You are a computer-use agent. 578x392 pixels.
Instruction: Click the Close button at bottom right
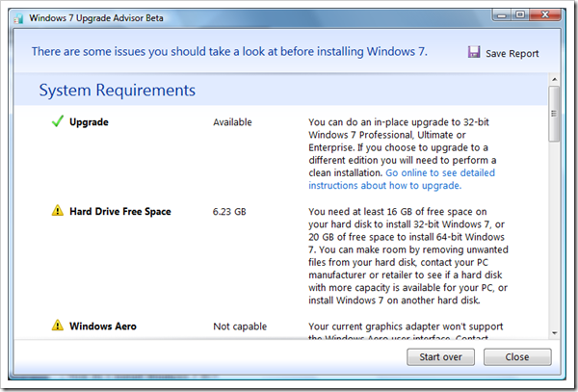tap(517, 357)
